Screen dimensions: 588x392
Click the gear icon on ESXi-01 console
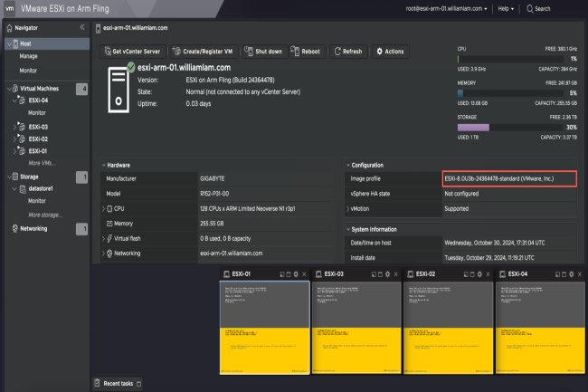coord(296,274)
